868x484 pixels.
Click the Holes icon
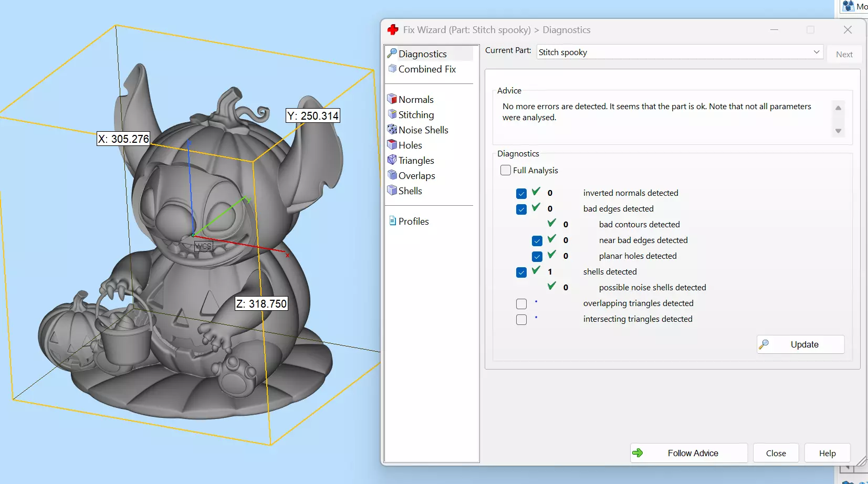[x=392, y=145]
